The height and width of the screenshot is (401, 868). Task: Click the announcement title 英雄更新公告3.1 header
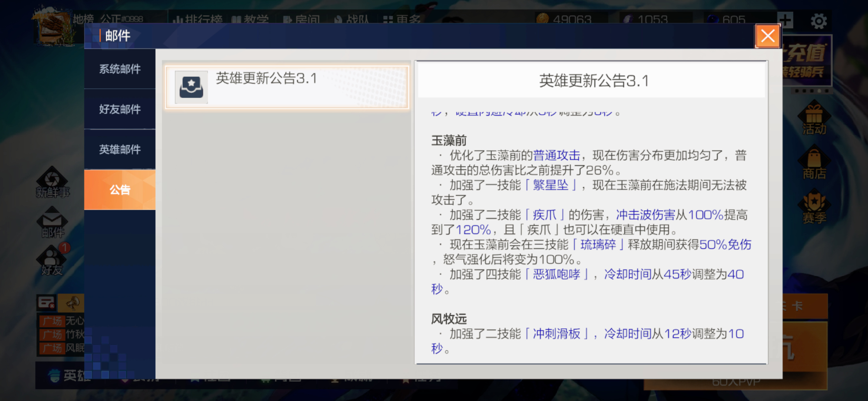[x=594, y=81]
